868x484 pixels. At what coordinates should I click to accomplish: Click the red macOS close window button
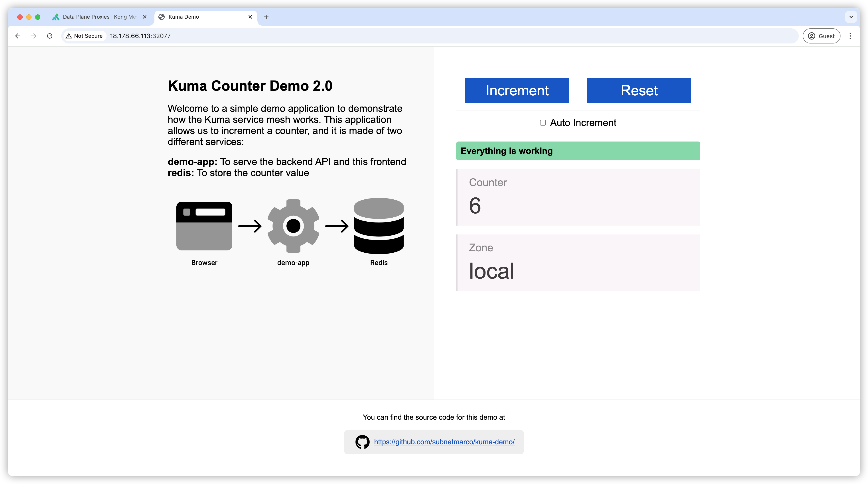20,17
